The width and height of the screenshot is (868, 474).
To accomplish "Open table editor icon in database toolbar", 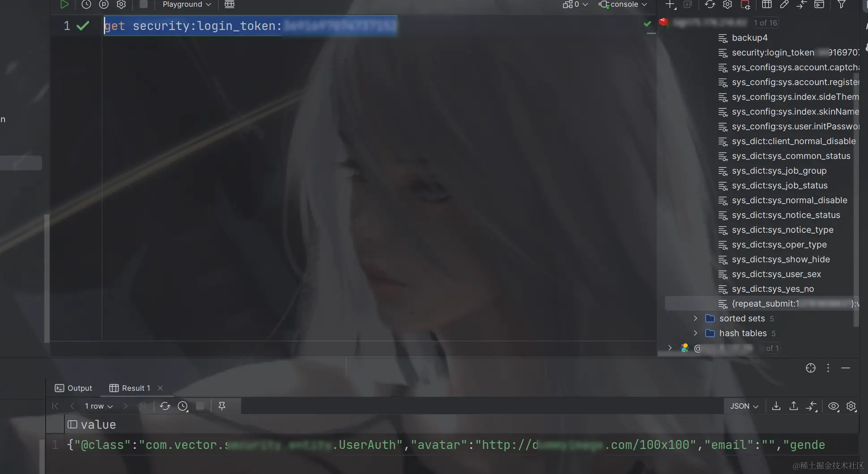I will click(x=767, y=4).
